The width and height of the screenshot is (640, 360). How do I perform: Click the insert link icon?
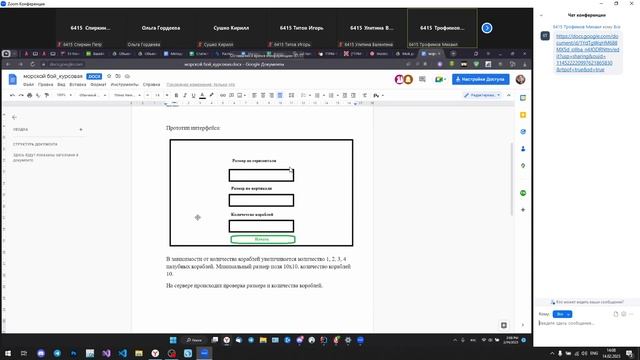[x=223, y=95]
